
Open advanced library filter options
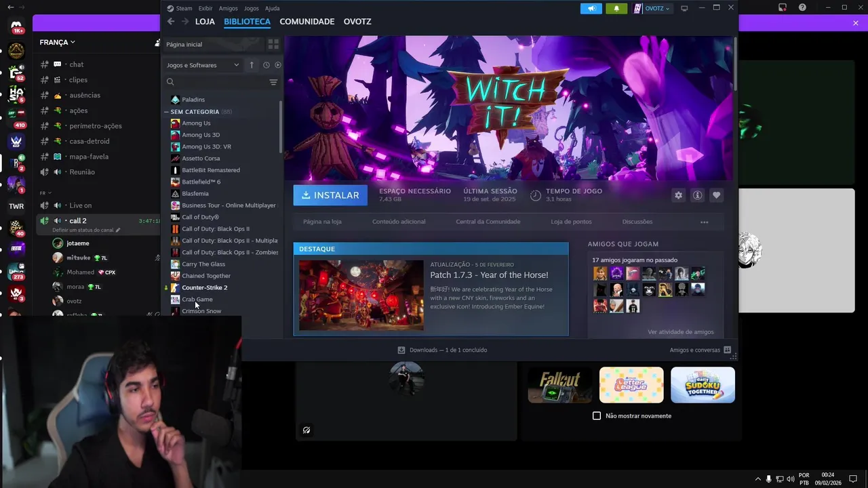pyautogui.click(x=273, y=82)
